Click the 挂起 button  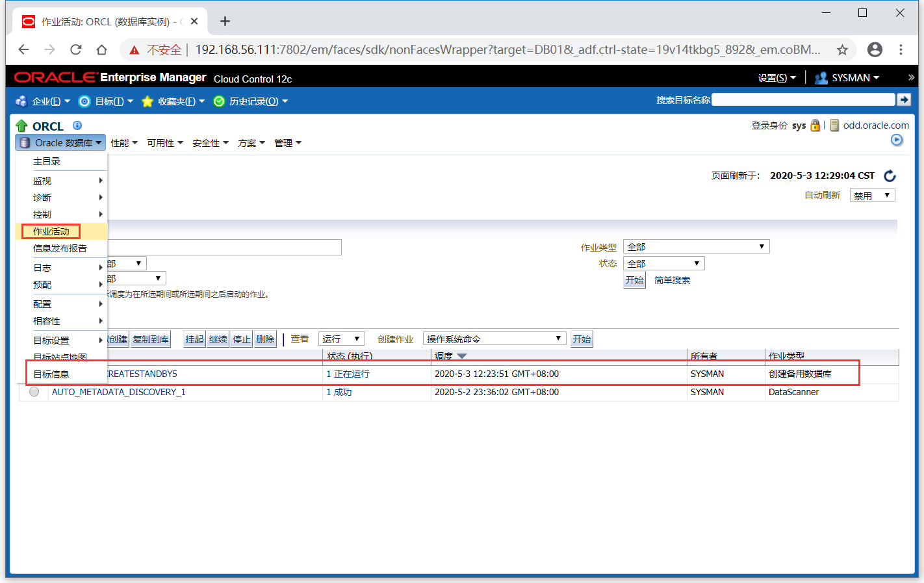click(194, 339)
